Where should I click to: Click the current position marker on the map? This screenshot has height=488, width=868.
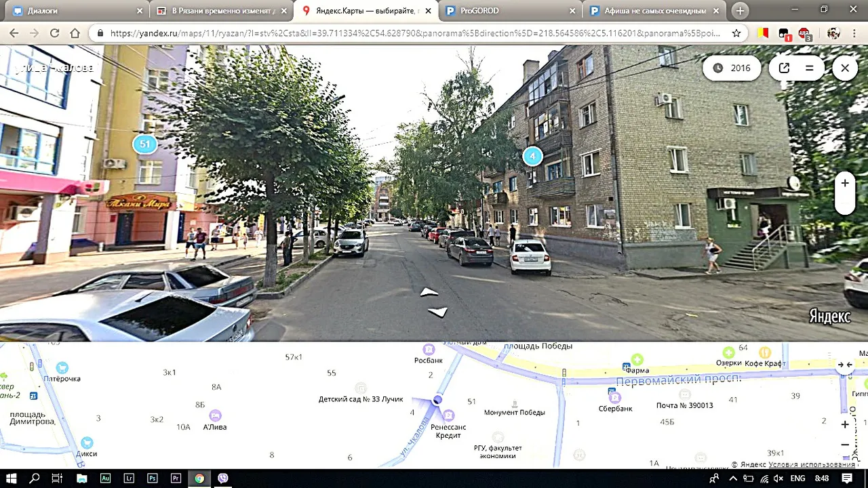(x=437, y=400)
